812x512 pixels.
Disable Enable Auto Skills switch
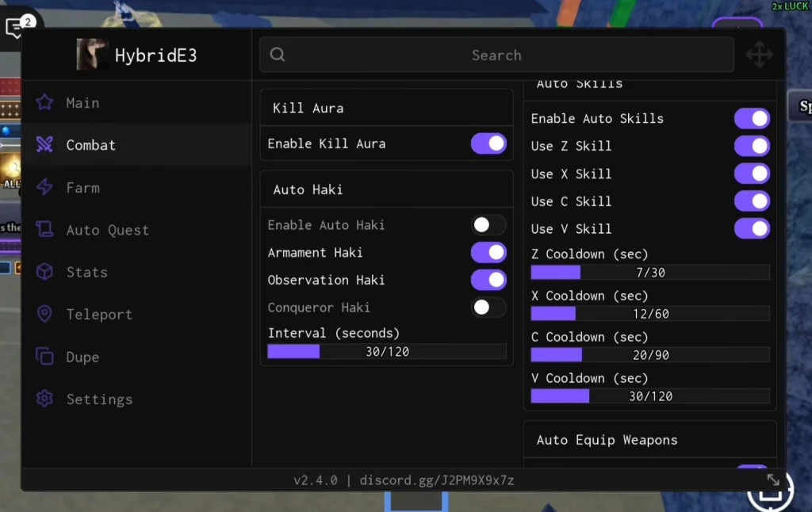[752, 119]
